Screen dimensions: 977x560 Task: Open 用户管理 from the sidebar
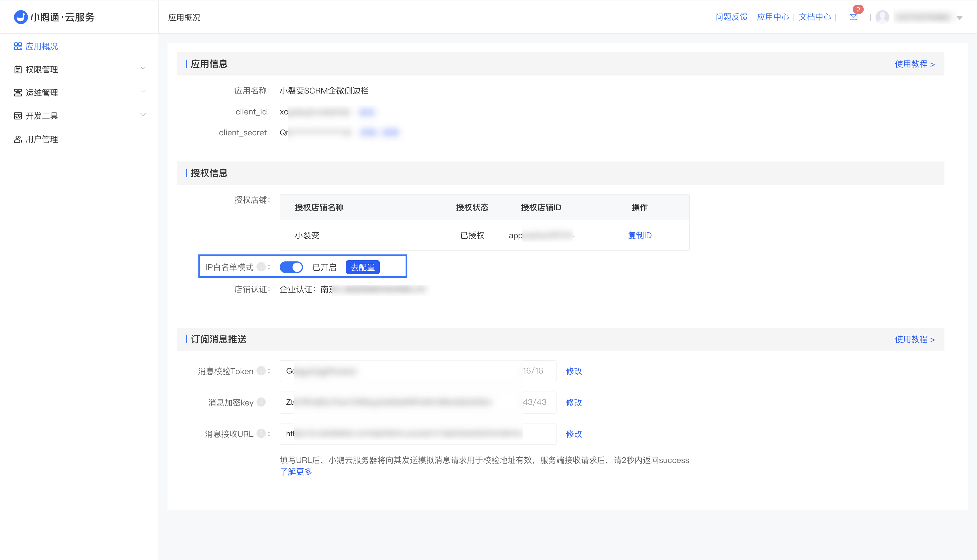tap(42, 139)
